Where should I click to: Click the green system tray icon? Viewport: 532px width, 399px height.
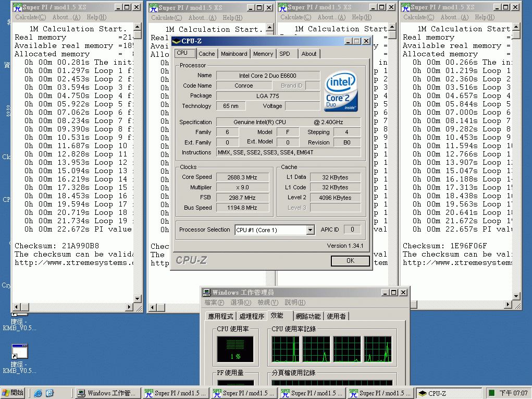[491, 393]
